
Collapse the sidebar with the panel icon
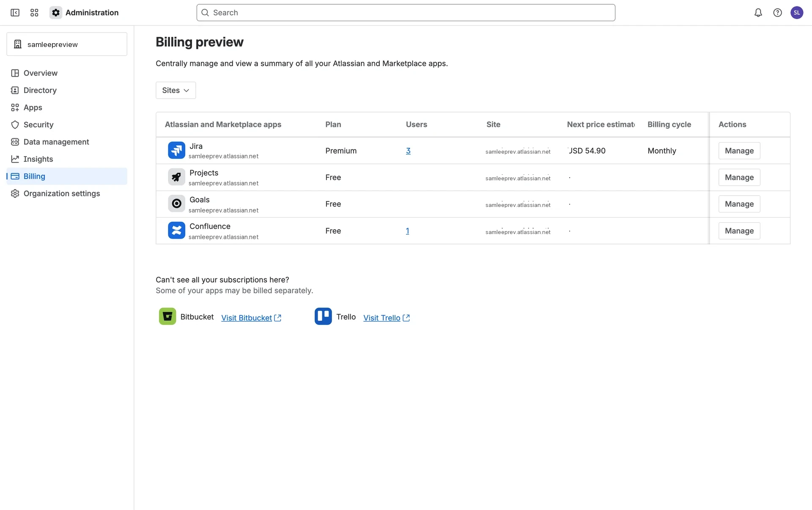[15, 13]
